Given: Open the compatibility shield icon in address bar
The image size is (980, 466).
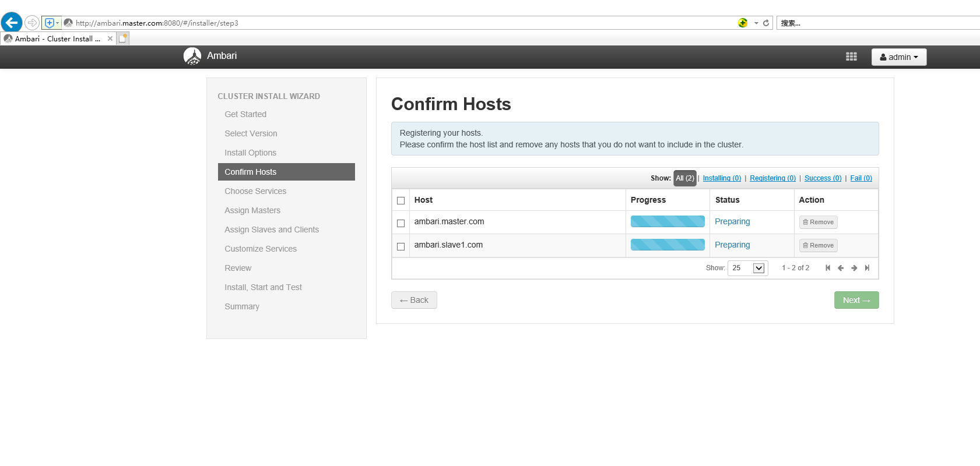Looking at the screenshot, I should (x=50, y=23).
